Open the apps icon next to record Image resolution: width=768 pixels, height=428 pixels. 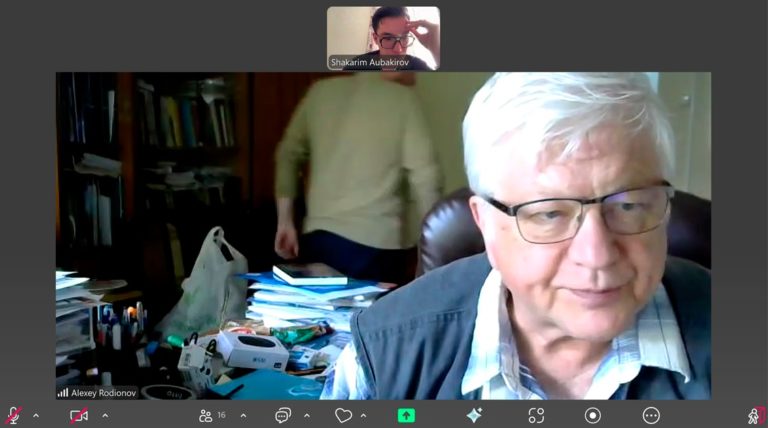pyautogui.click(x=536, y=416)
